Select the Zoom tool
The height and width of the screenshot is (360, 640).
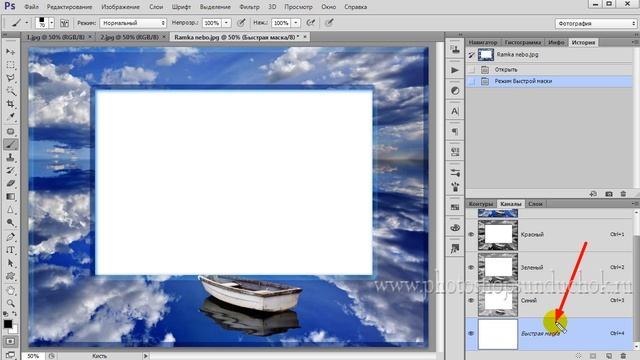[11, 304]
